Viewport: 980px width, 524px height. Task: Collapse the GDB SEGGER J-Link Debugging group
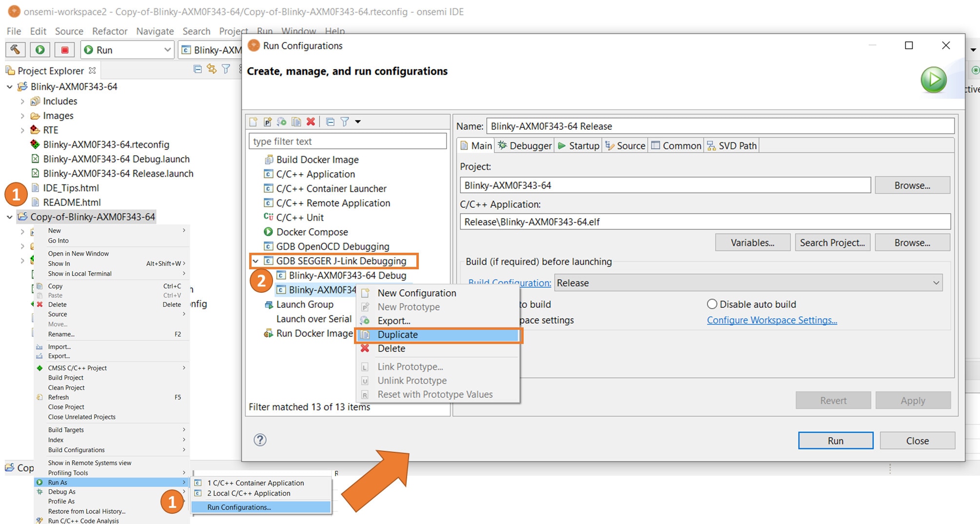(255, 261)
